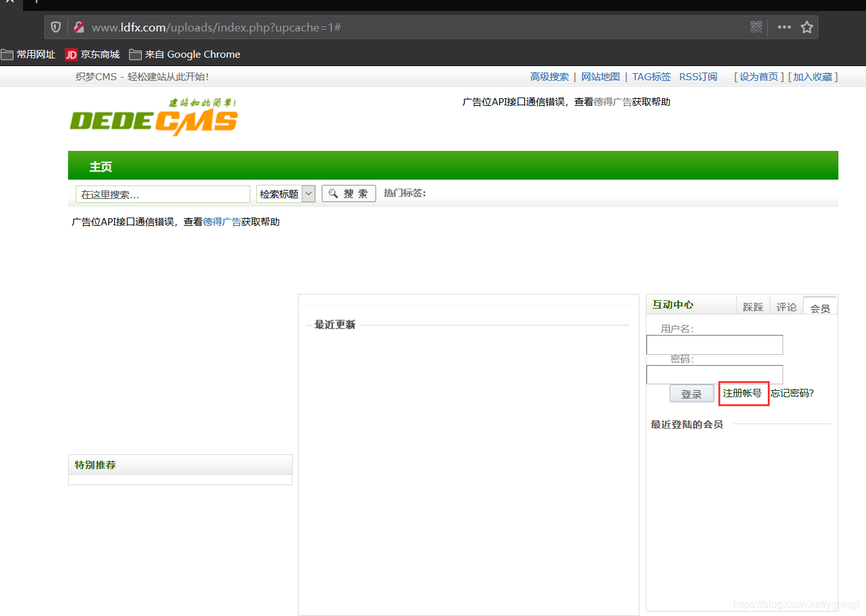Open the RSS订阅 link

(698, 76)
